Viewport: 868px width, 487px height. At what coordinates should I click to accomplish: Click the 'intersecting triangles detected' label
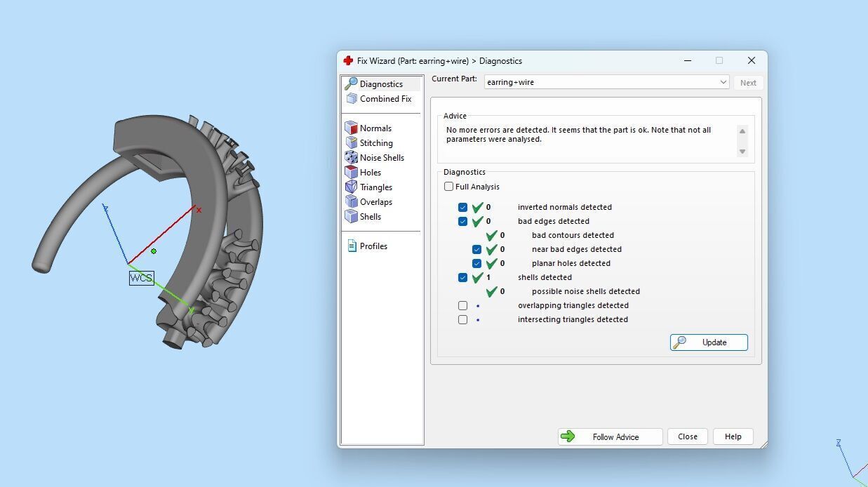[x=573, y=319]
